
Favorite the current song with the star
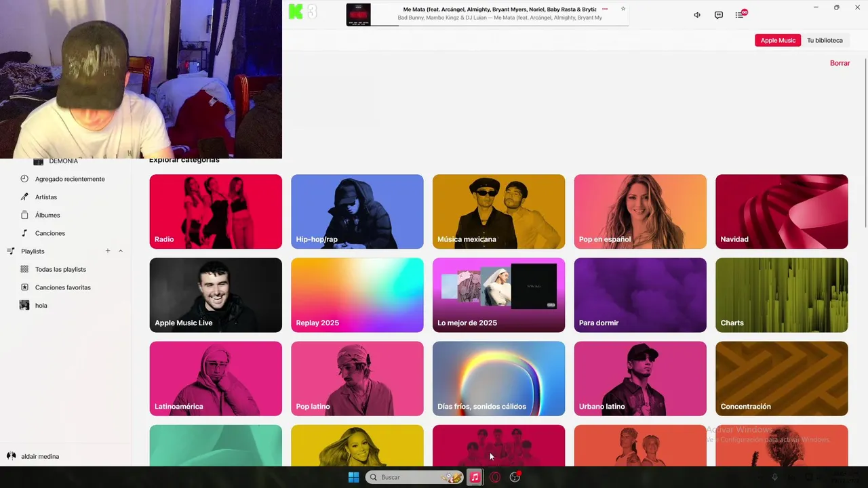(623, 9)
